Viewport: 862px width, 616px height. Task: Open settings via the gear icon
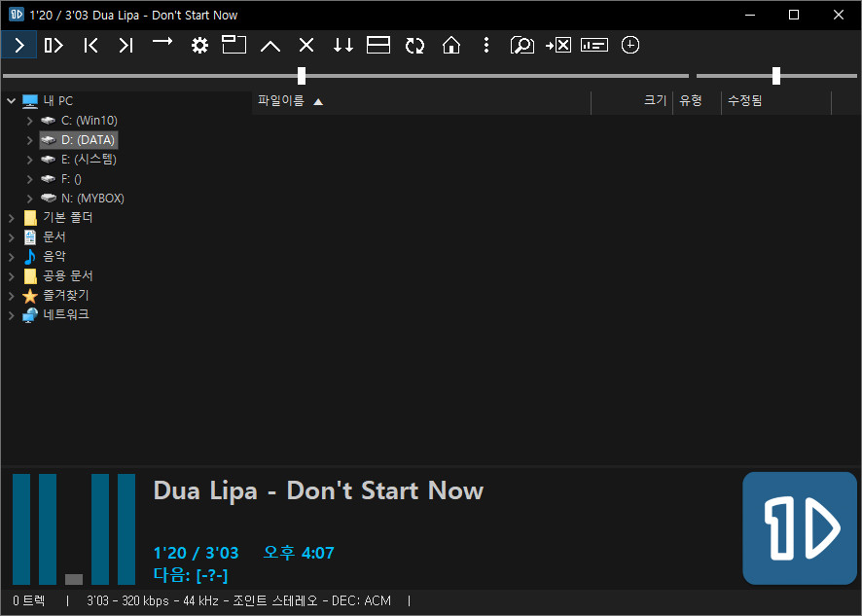tap(199, 45)
